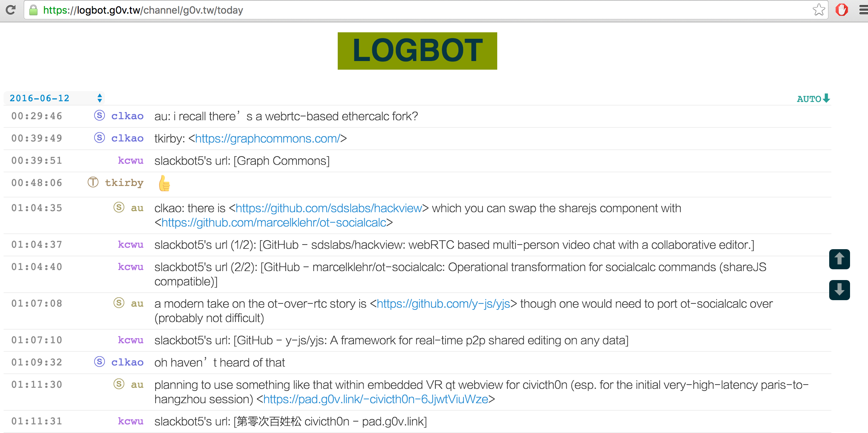Open the graphcommons.com link
Image resolution: width=868 pixels, height=433 pixels.
point(267,139)
